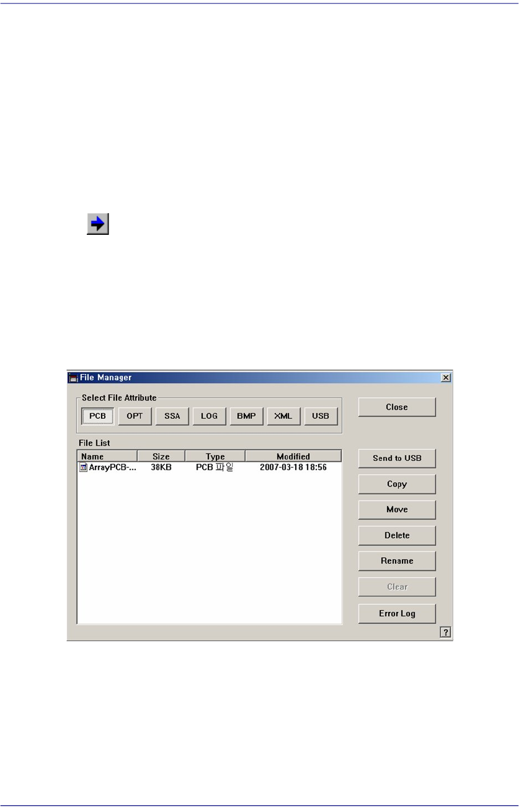
Task: Click the File Manager title bar icon
Action: 73,378
